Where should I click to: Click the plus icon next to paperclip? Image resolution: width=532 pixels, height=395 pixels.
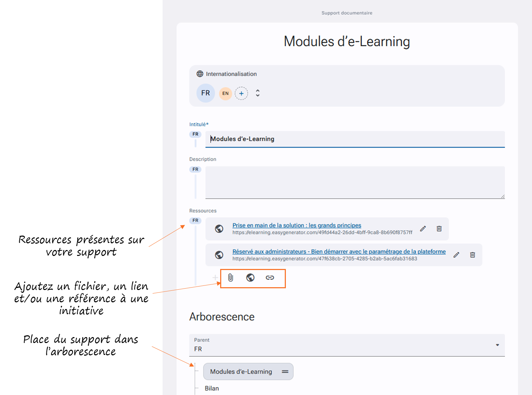pyautogui.click(x=215, y=278)
